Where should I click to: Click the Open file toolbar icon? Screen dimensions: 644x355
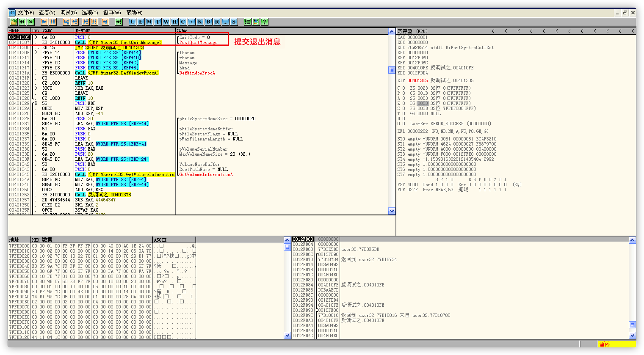pos(14,22)
